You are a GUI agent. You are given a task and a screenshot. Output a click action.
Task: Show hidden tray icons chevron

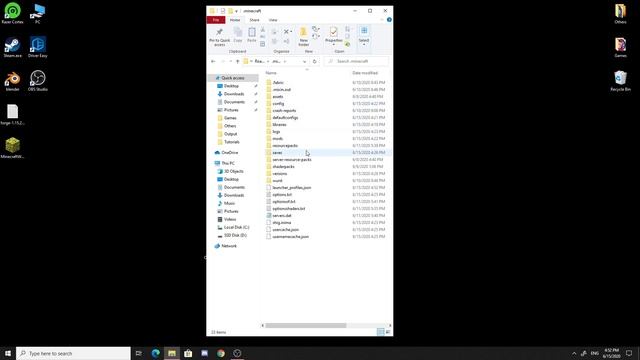coord(574,353)
